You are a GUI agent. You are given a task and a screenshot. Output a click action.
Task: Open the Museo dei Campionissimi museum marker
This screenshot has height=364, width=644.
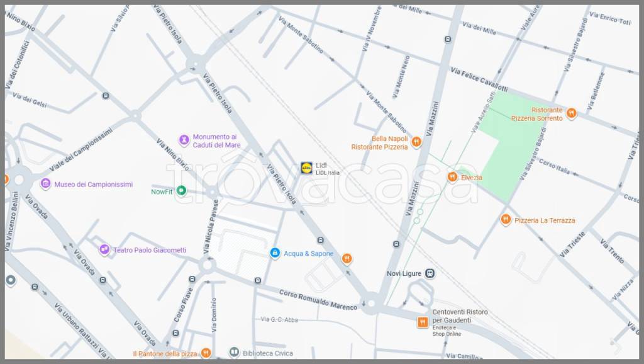[x=45, y=184]
